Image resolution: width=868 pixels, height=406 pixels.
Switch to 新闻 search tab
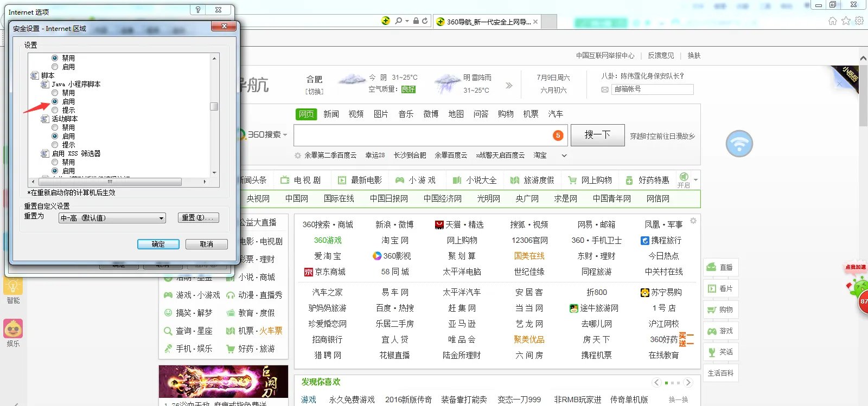coord(331,114)
